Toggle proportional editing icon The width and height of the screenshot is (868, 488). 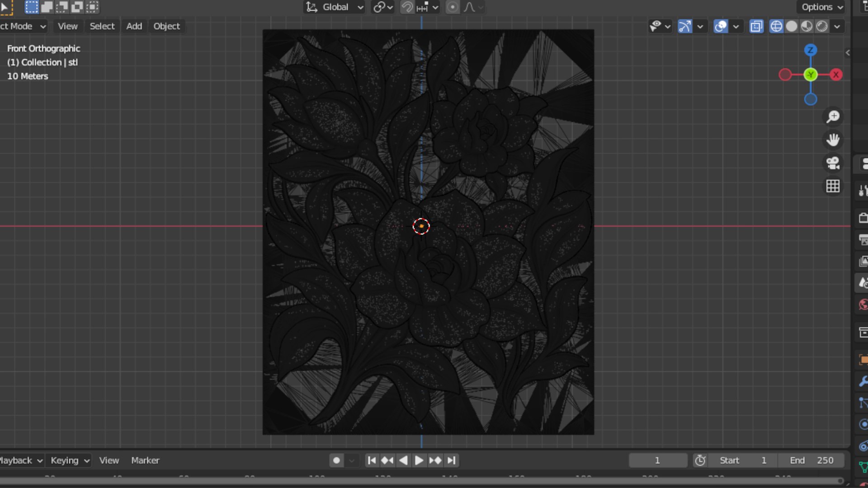point(452,7)
